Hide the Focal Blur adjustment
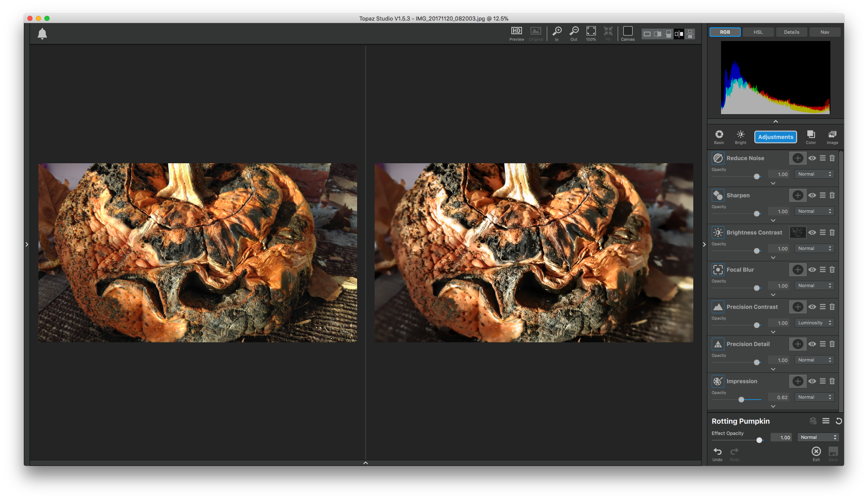This screenshot has height=500, width=868. tap(812, 270)
